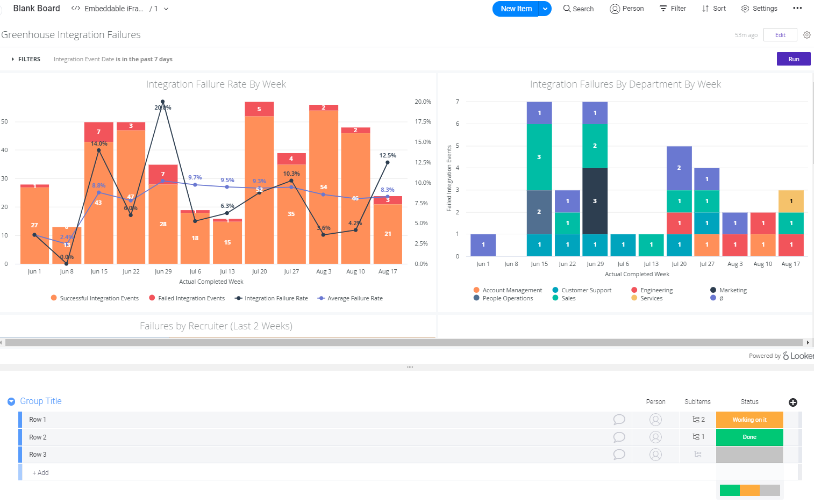The image size is (814, 504).
Task: Toggle the Failed Integration Events legend series
Action: pos(187,298)
